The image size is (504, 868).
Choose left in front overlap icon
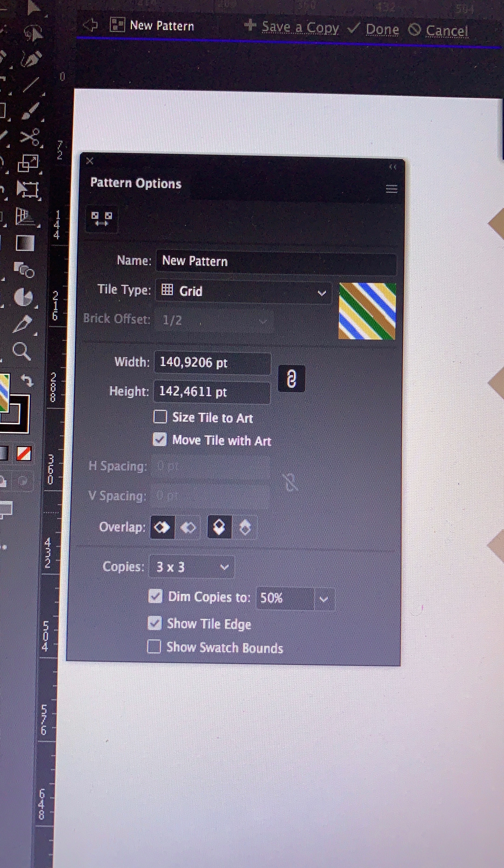(162, 527)
